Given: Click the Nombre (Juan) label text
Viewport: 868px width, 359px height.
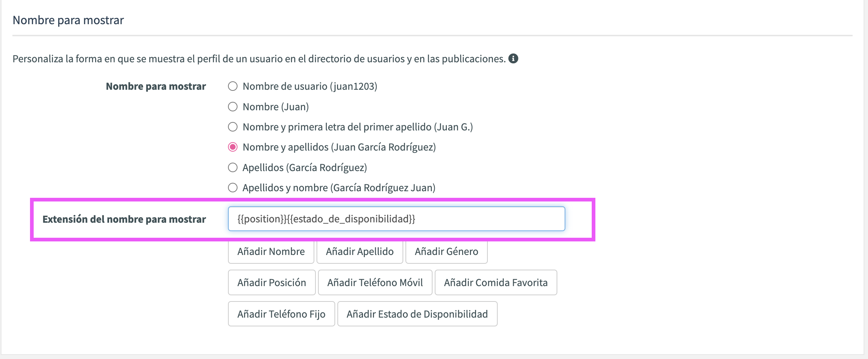Looking at the screenshot, I should [x=276, y=107].
